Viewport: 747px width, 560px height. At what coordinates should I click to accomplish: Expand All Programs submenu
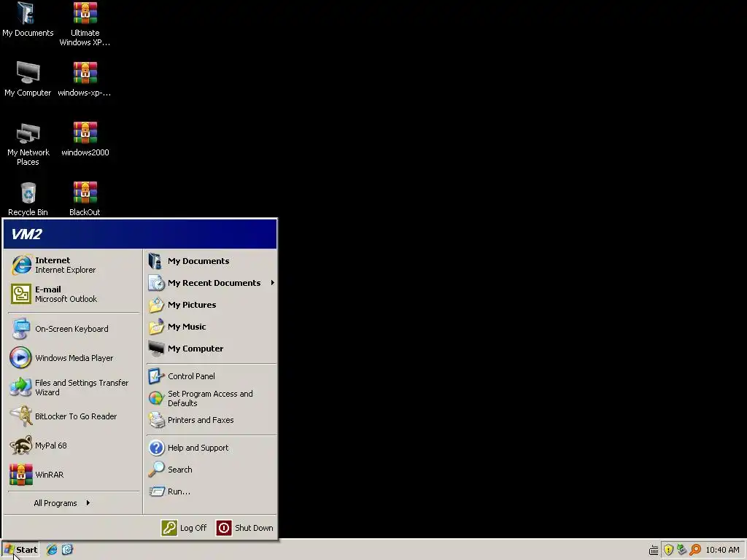point(62,503)
